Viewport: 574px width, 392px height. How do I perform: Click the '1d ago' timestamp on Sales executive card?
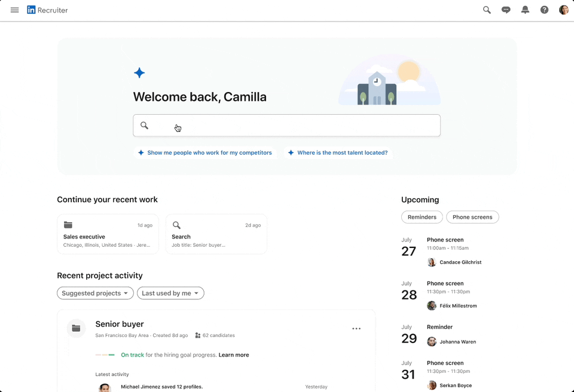point(145,225)
